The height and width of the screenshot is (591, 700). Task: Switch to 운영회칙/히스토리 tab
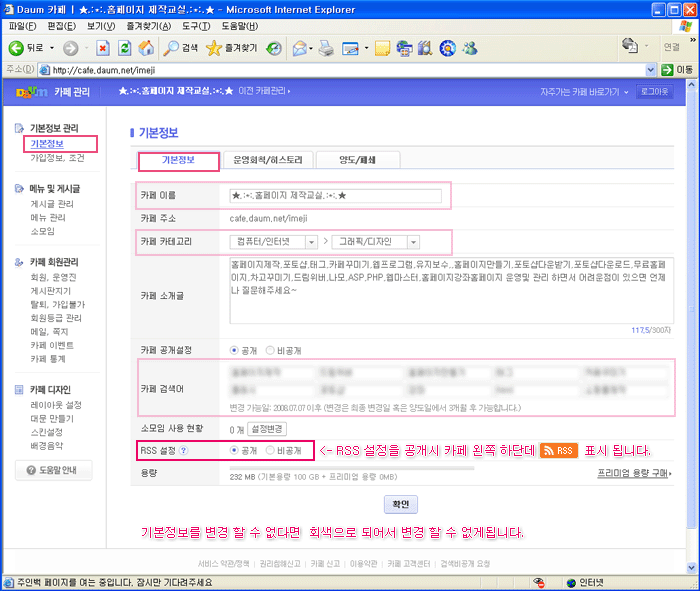pyautogui.click(x=274, y=160)
